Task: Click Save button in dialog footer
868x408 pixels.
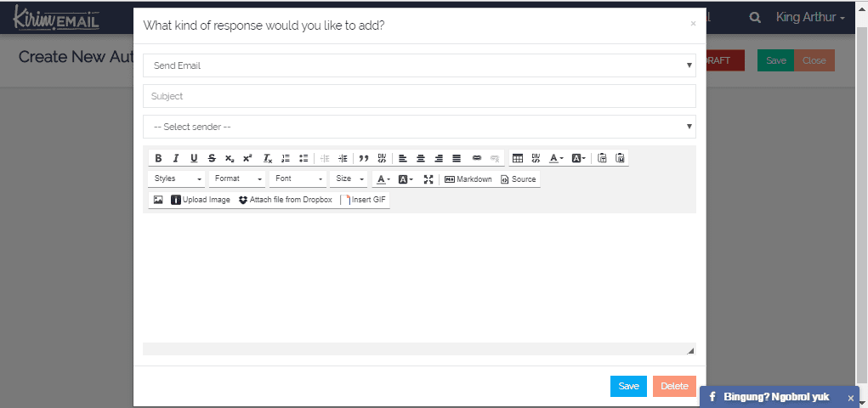Action: [x=628, y=386]
